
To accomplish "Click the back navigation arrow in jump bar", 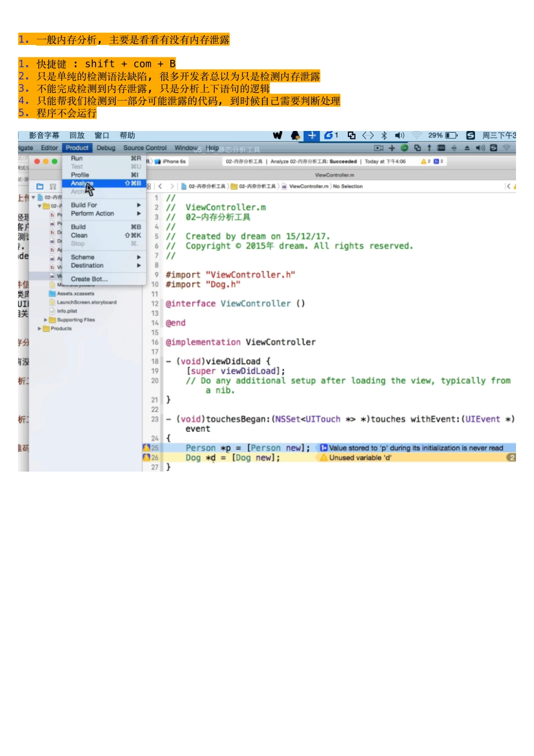I will (160, 186).
